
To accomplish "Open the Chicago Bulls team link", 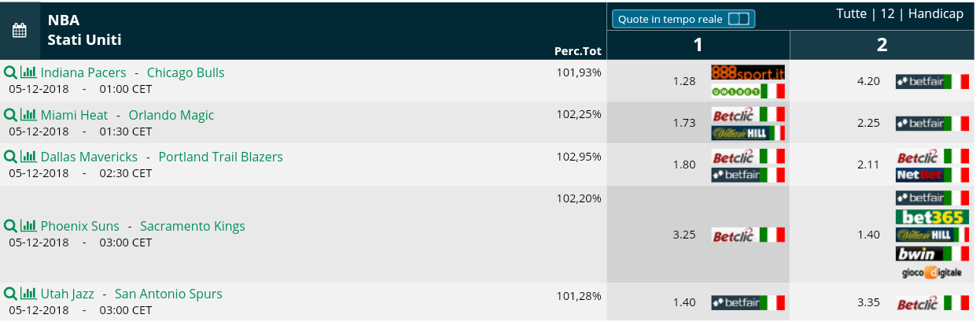I will pyautogui.click(x=186, y=72).
